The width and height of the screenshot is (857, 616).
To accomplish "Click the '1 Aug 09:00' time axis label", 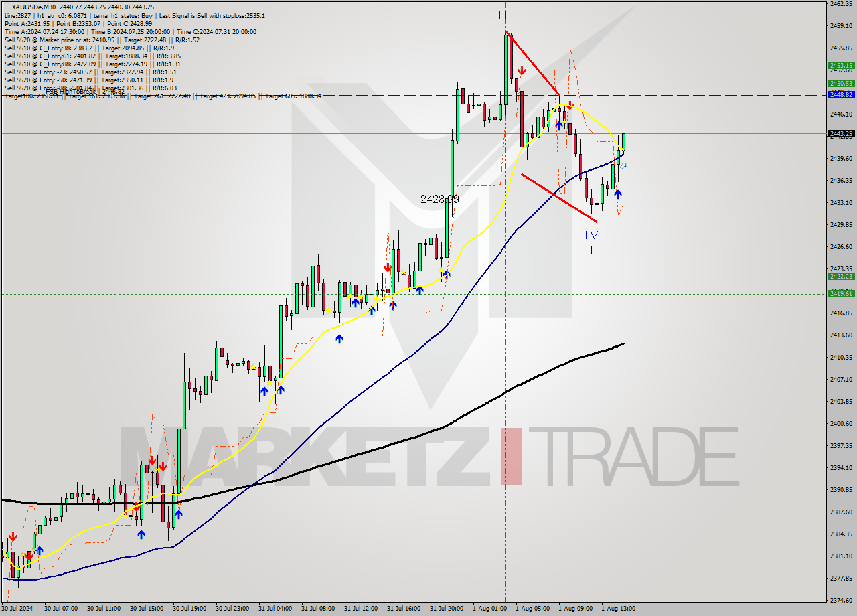I will pos(575,609).
